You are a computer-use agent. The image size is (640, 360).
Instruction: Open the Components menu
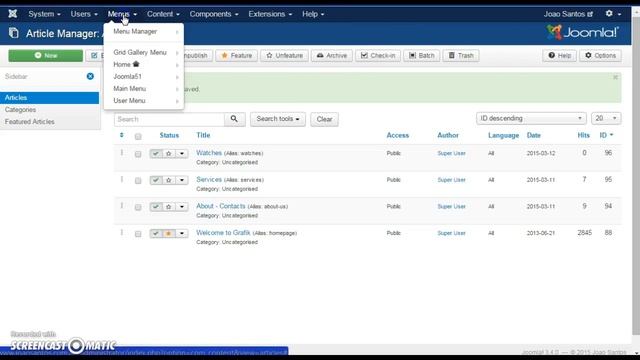pyautogui.click(x=214, y=14)
